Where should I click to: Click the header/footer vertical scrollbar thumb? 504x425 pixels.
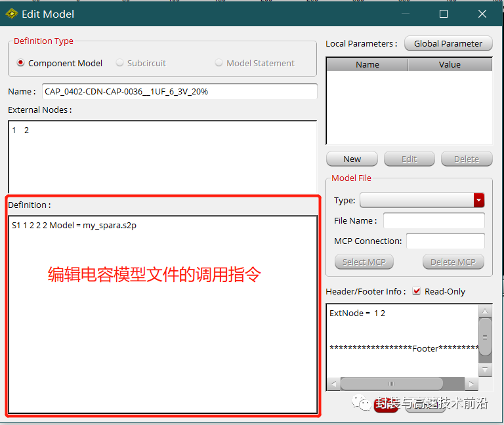click(x=485, y=336)
